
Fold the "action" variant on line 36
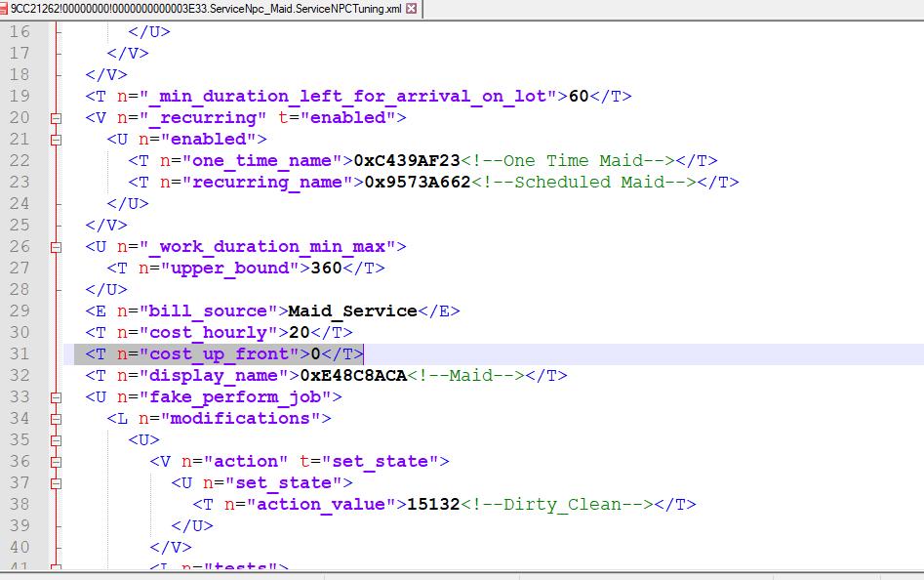[56, 462]
